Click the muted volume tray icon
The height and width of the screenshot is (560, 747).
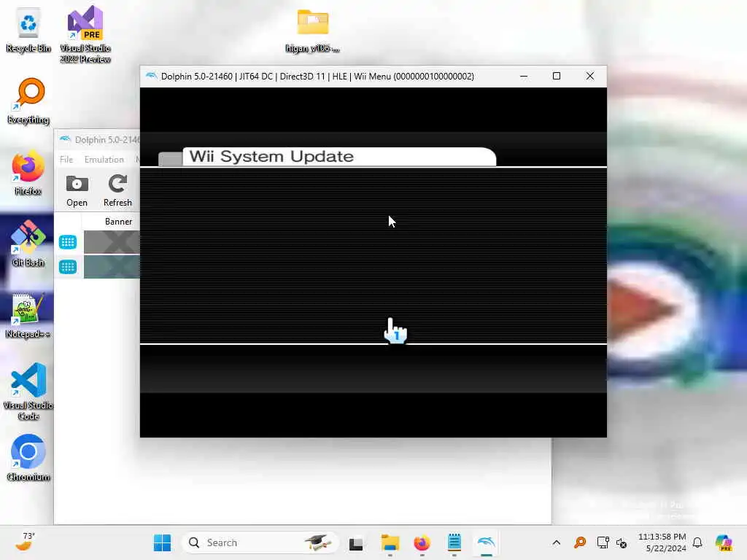pyautogui.click(x=622, y=542)
